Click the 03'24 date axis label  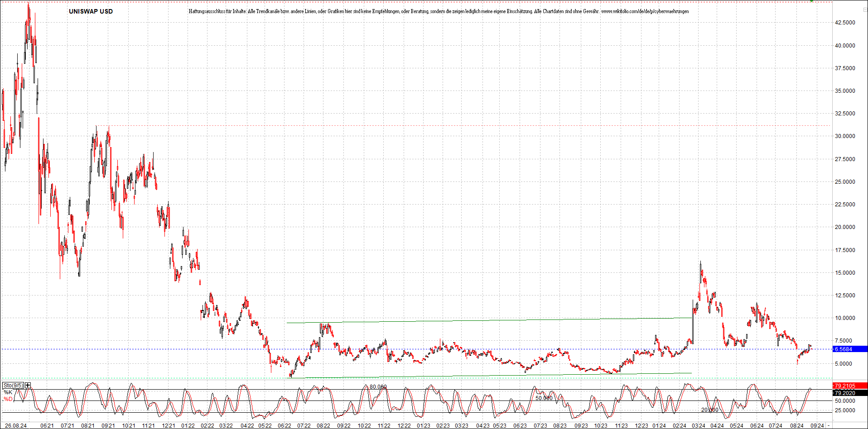point(699,426)
